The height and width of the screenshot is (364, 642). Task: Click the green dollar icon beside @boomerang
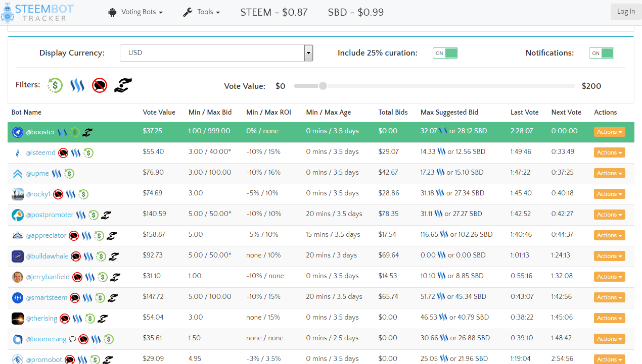[x=109, y=339]
